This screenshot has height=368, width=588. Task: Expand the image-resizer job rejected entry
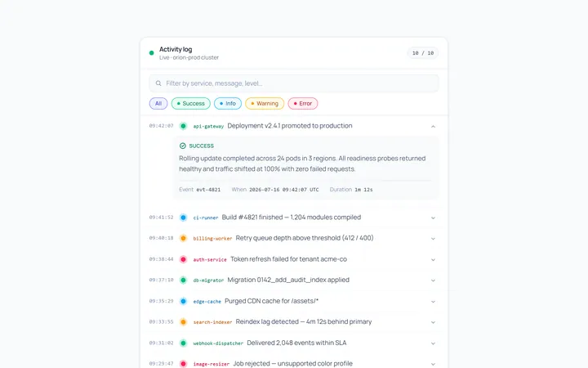coord(433,364)
